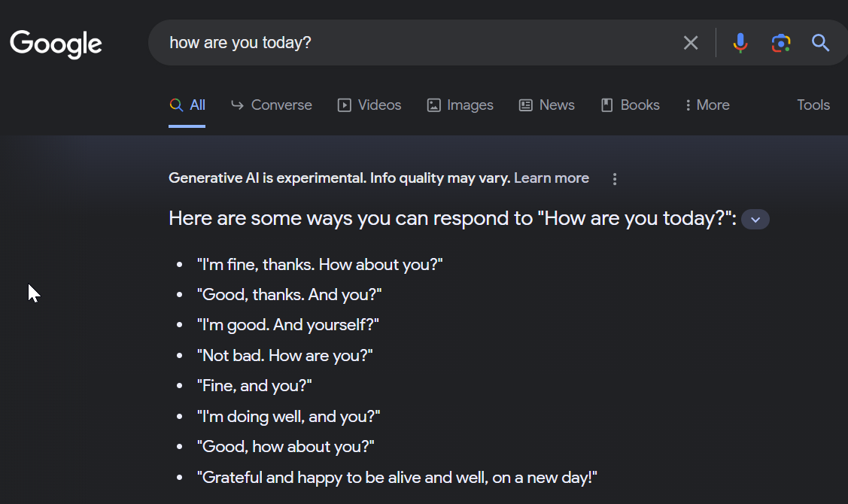The width and height of the screenshot is (848, 504).
Task: Click the "Fine, and you?" suggestion text
Action: (254, 386)
